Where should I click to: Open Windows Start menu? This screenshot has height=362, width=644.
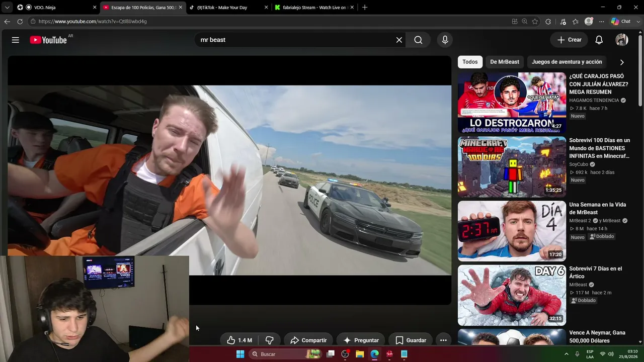[x=240, y=354]
